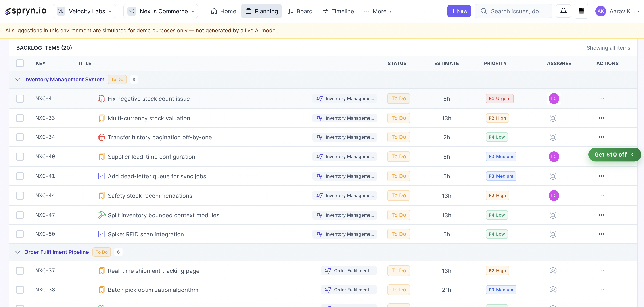Click AK user avatar
The width and height of the screenshot is (644, 307).
(x=600, y=11)
